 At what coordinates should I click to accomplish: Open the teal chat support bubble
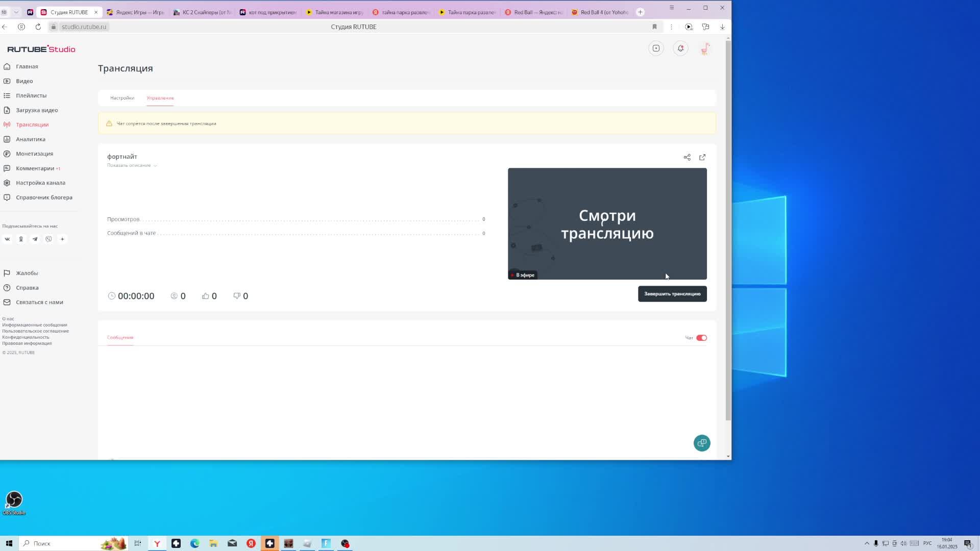click(702, 443)
